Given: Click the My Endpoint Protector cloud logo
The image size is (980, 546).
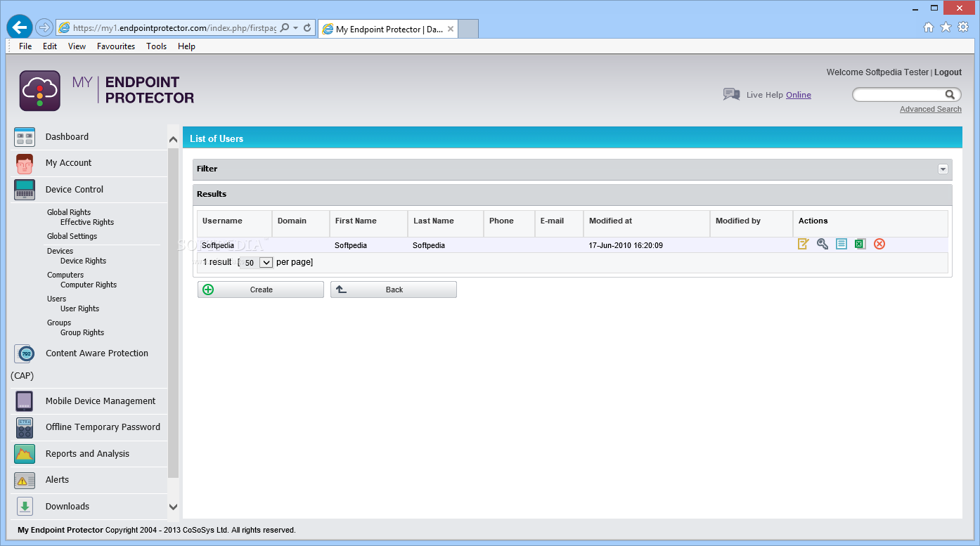Looking at the screenshot, I should point(39,91).
